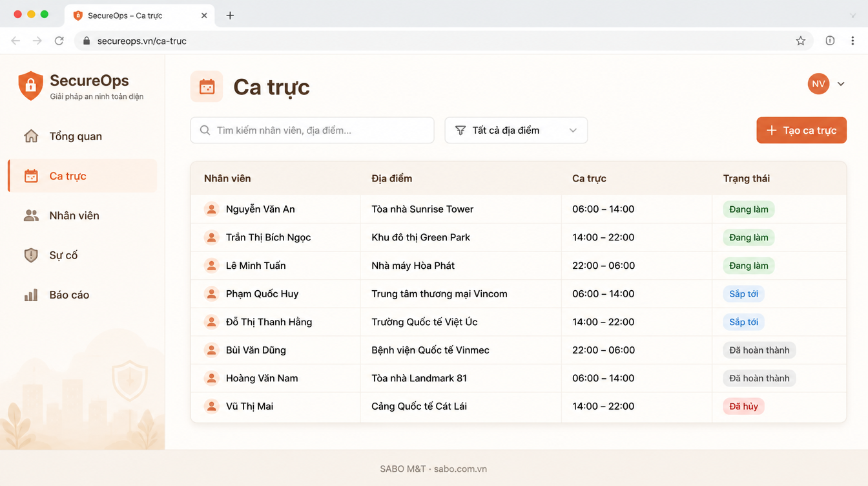Click avatar icon of Bùi Văn Dũng
This screenshot has height=486, width=868.
click(x=211, y=350)
